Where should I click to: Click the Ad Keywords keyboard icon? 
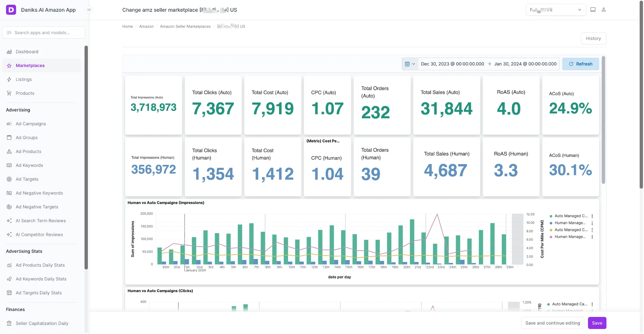point(9,165)
